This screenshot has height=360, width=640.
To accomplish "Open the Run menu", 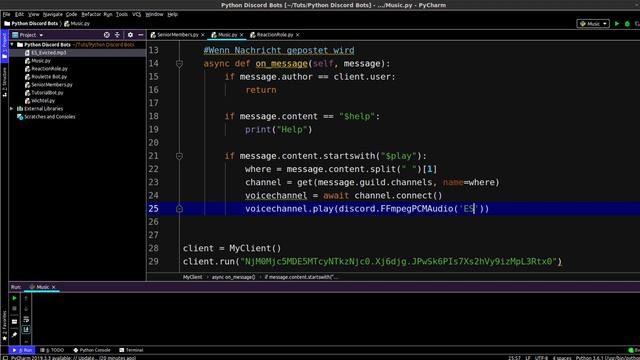I will (108, 14).
